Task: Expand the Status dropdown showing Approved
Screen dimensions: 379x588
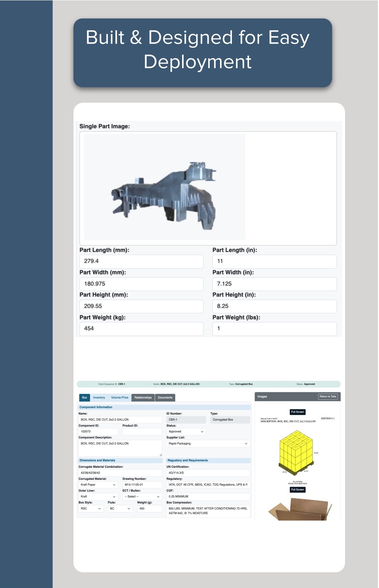Action: click(x=186, y=431)
